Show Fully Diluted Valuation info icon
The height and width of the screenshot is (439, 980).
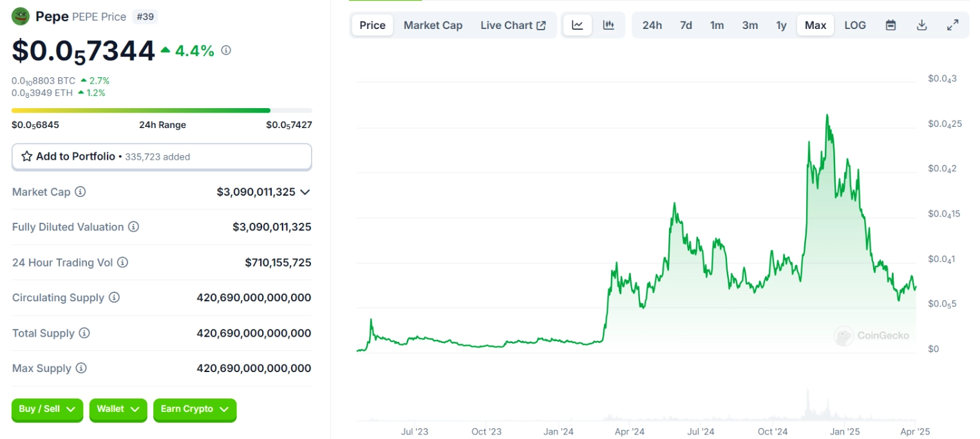pyautogui.click(x=133, y=227)
